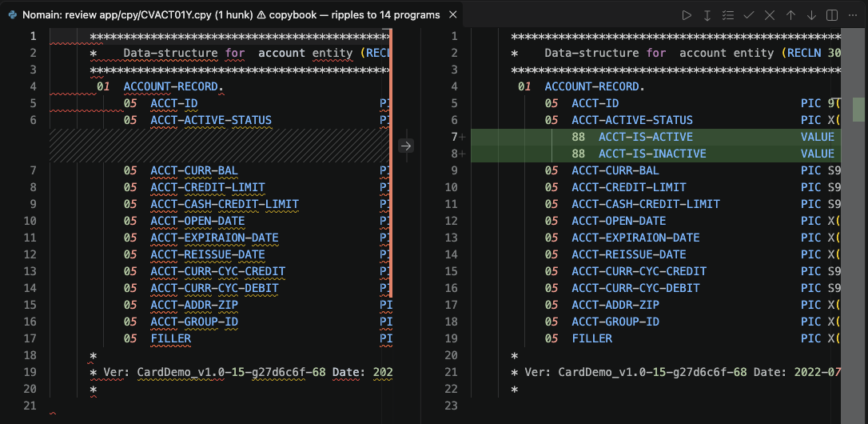This screenshot has height=424, width=868.
Task: Click ACCT-ID in the right pane
Action: point(595,104)
